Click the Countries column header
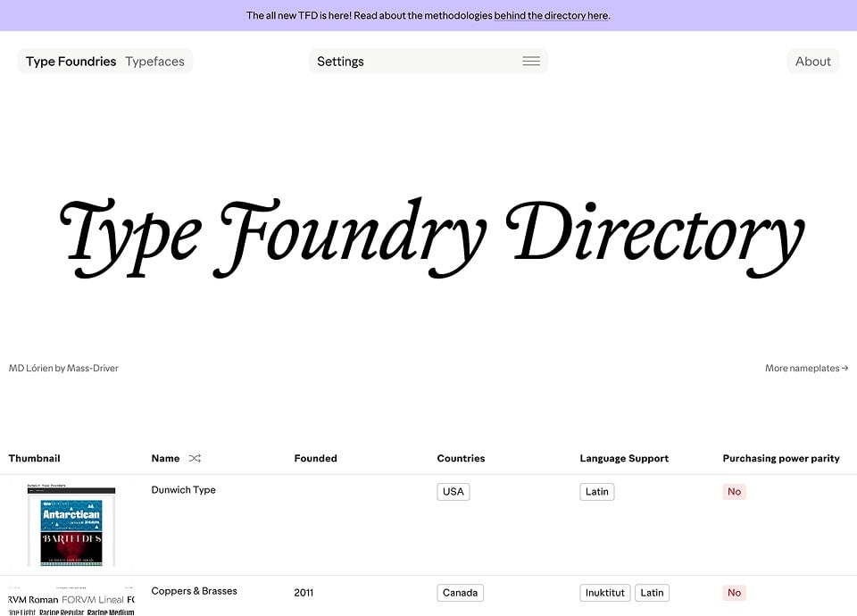Screen dimensions: 857x616 461,458
